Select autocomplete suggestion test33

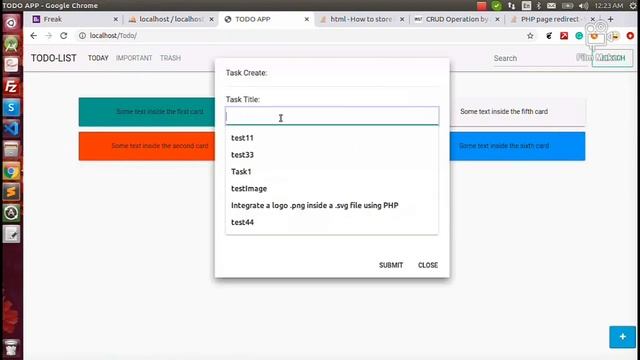(332, 155)
